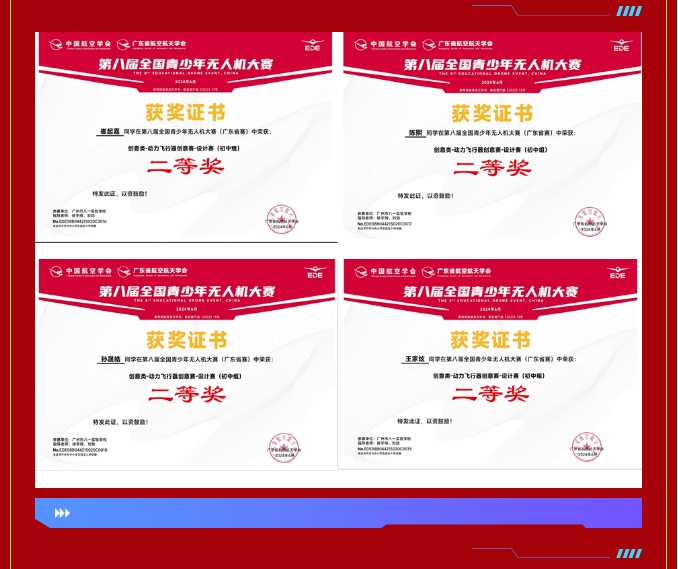Viewport: 678px width, 569px height.
Task: Click the 获奖证书 heading on bottom-left certificate
Action: 186,340
